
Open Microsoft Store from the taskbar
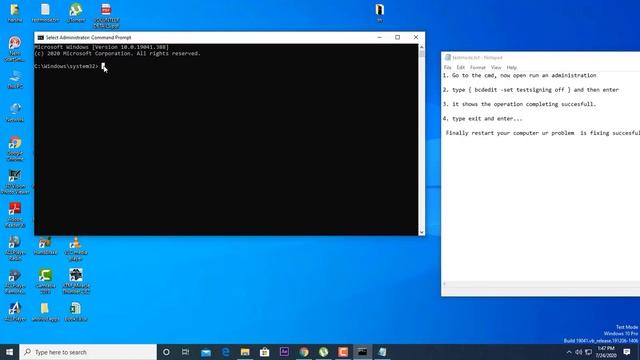(264, 352)
